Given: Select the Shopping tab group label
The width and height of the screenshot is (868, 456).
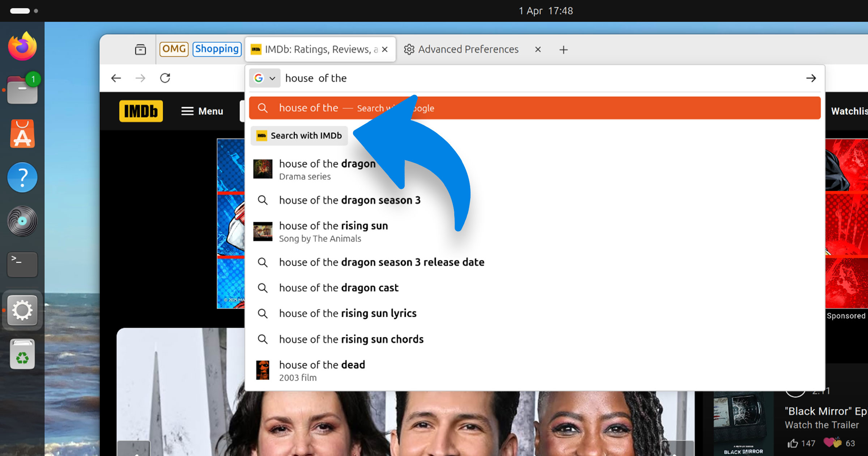Looking at the screenshot, I should coord(217,49).
